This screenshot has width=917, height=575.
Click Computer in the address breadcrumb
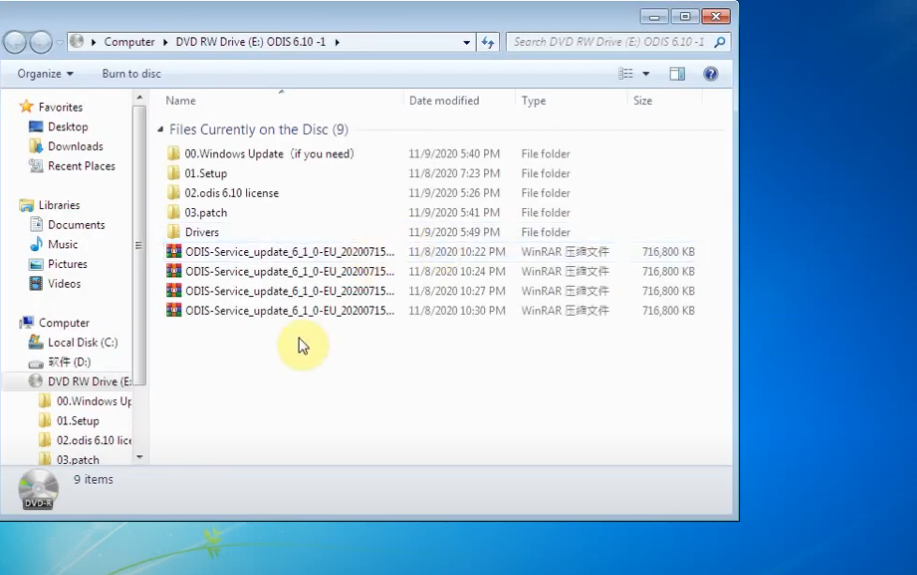click(x=129, y=42)
